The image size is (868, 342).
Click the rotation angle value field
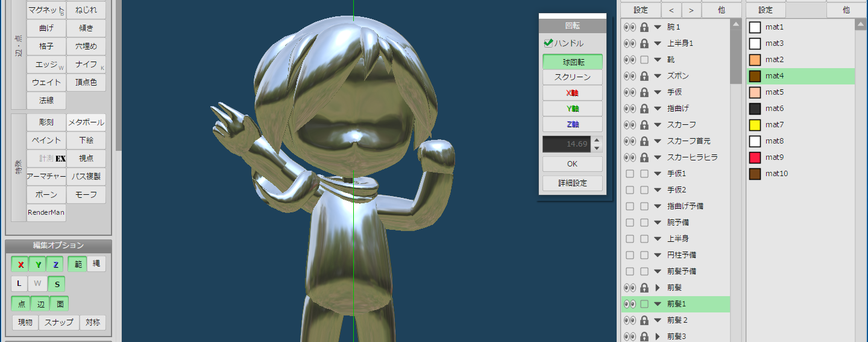click(567, 144)
